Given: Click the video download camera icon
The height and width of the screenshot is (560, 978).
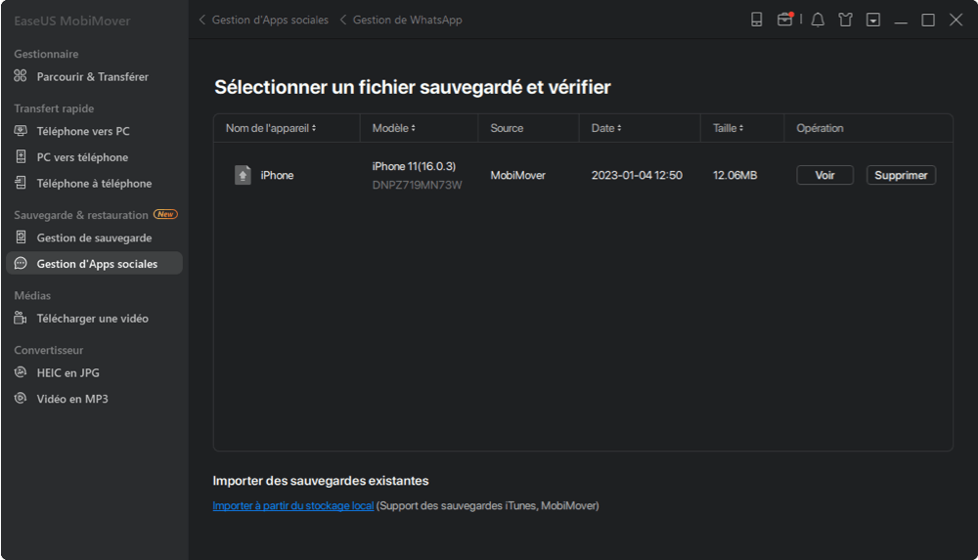Looking at the screenshot, I should [x=21, y=318].
